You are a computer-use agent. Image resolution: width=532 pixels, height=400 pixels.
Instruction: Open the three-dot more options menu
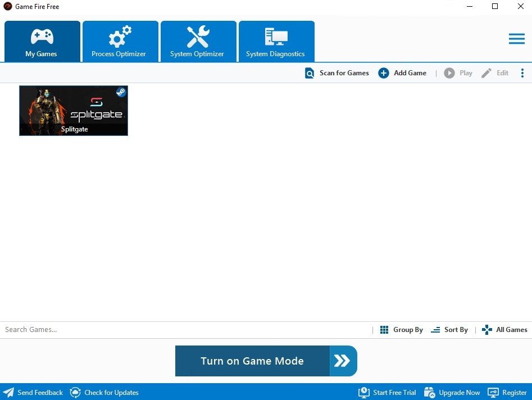tap(522, 73)
